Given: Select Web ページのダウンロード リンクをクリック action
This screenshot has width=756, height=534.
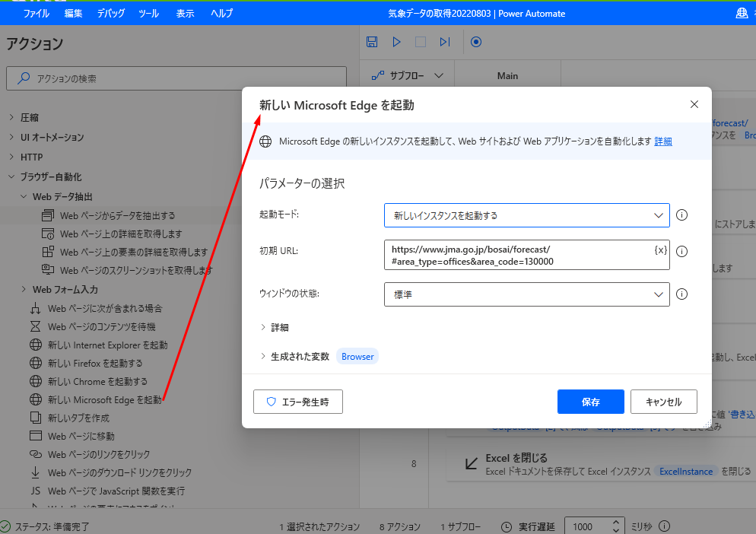Looking at the screenshot, I should [111, 472].
